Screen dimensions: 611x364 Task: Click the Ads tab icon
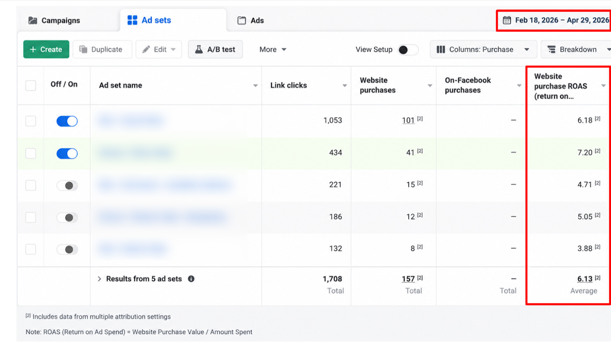pos(242,20)
